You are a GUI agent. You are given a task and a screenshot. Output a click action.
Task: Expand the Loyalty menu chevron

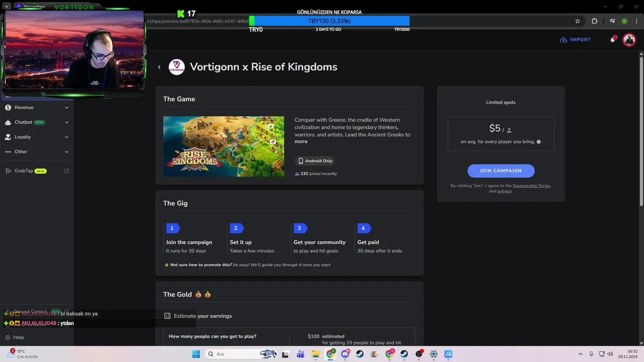coord(66,137)
